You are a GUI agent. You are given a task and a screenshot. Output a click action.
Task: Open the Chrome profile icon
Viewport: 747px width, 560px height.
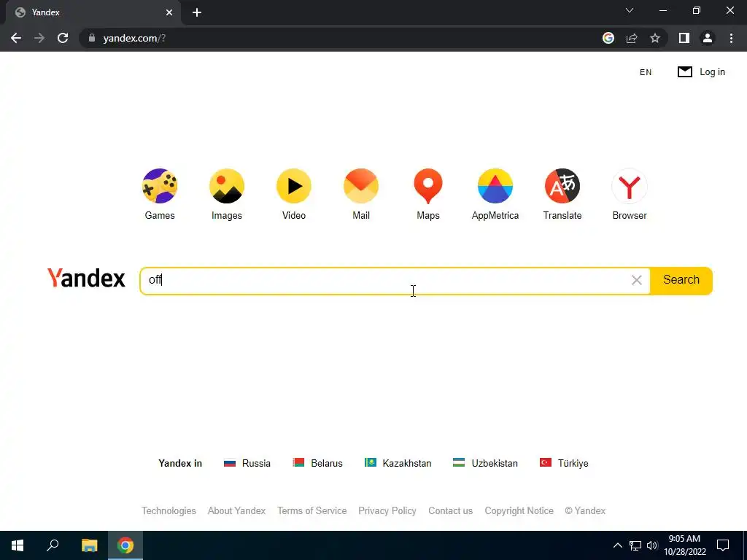708,38
